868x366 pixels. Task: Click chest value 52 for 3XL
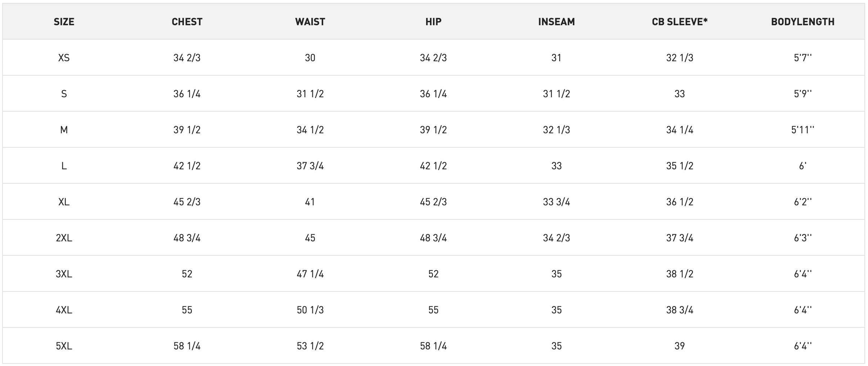click(x=187, y=274)
